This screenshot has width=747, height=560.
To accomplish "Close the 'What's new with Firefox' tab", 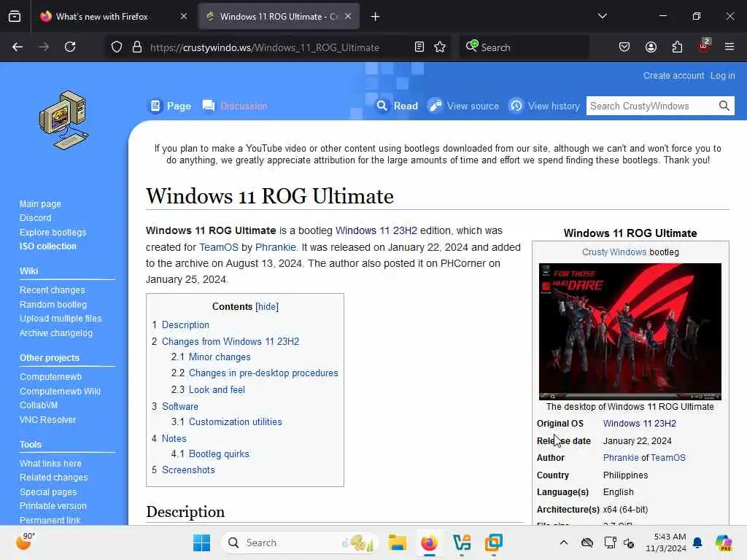I will point(184,17).
